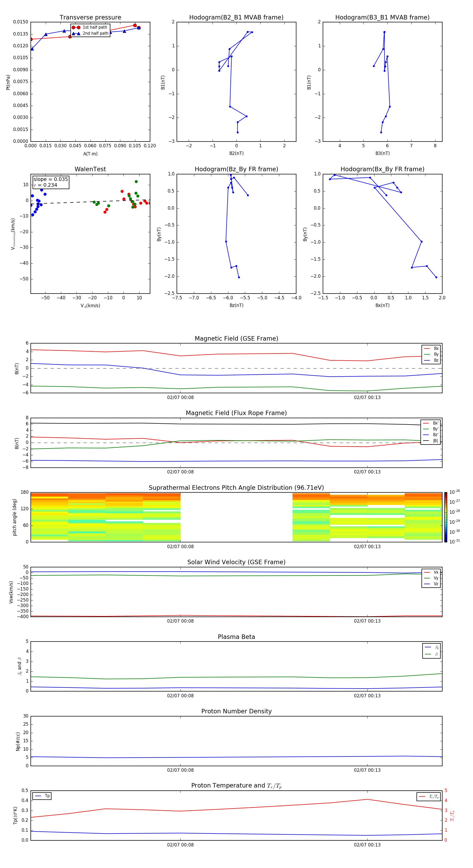The height and width of the screenshot is (868, 473).
Task: Click the Bz legend entry in GSE plot
Action: pyautogui.click(x=431, y=360)
